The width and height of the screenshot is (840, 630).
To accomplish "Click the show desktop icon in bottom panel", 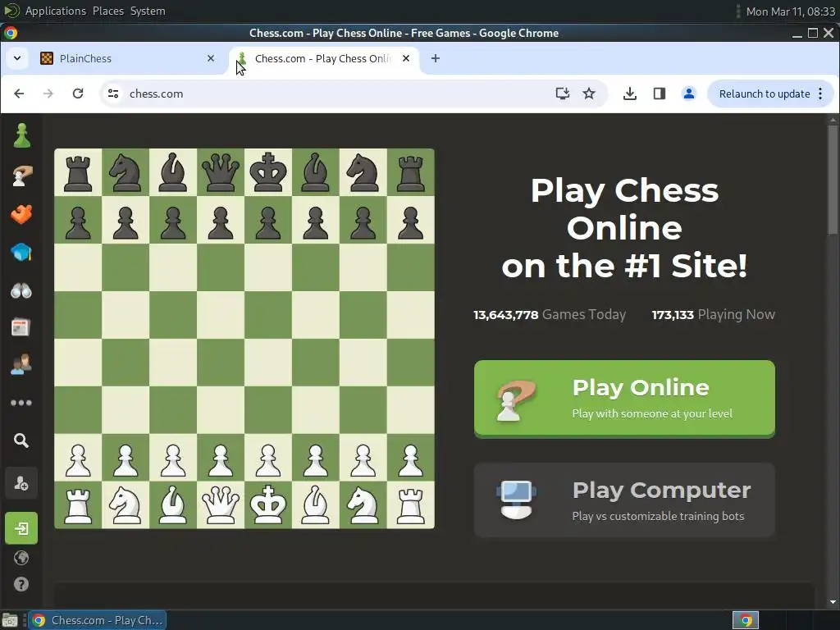I will pos(10,620).
